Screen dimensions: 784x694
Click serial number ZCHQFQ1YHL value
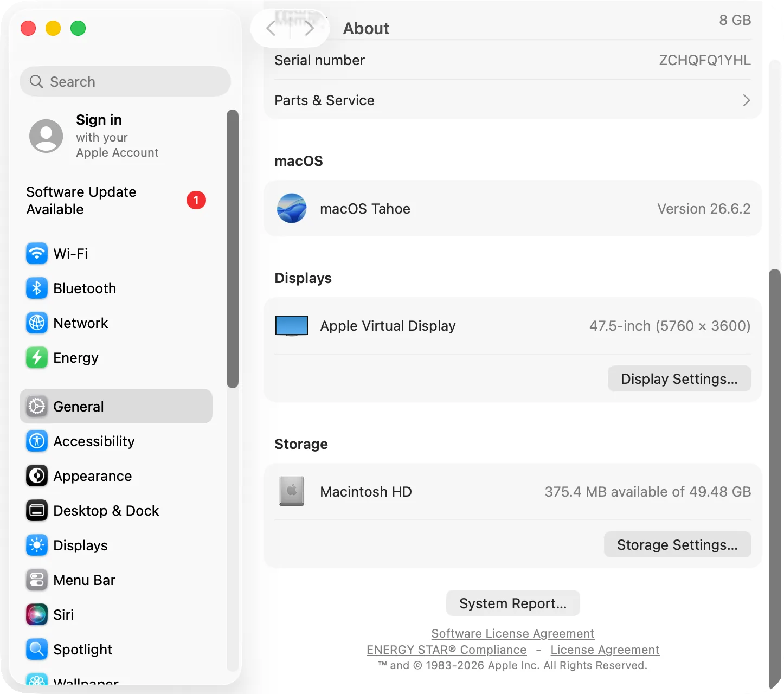pos(705,60)
